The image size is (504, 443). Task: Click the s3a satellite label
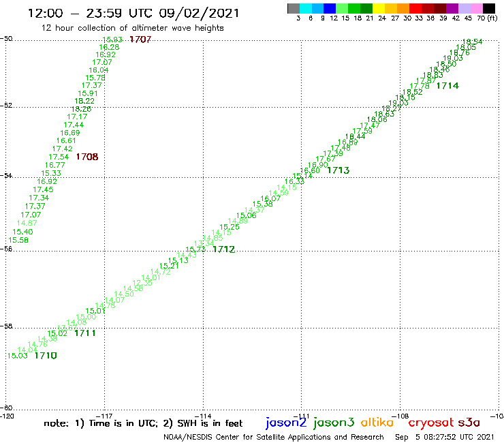click(469, 423)
